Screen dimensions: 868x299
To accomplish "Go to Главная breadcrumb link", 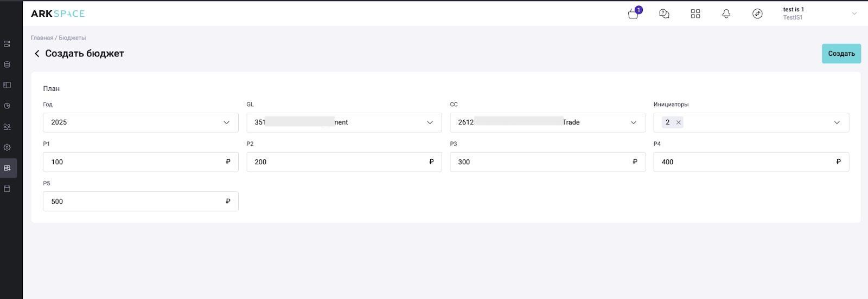I will tap(42, 38).
